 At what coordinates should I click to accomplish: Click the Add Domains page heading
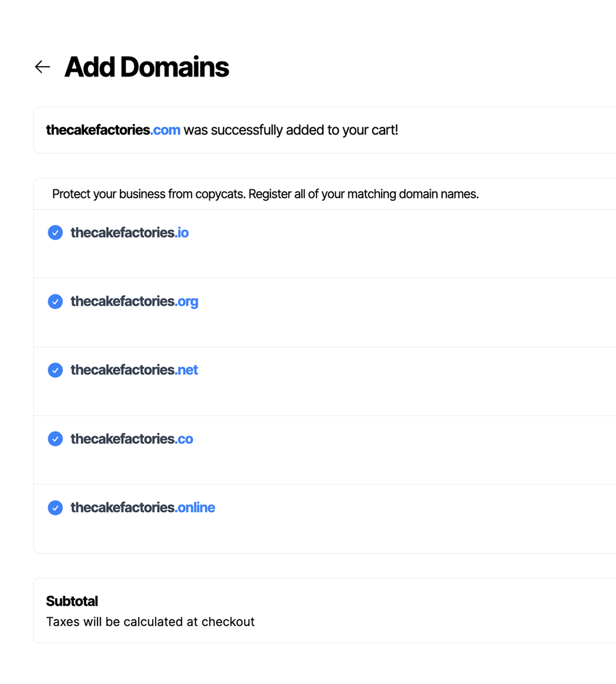coord(147,67)
